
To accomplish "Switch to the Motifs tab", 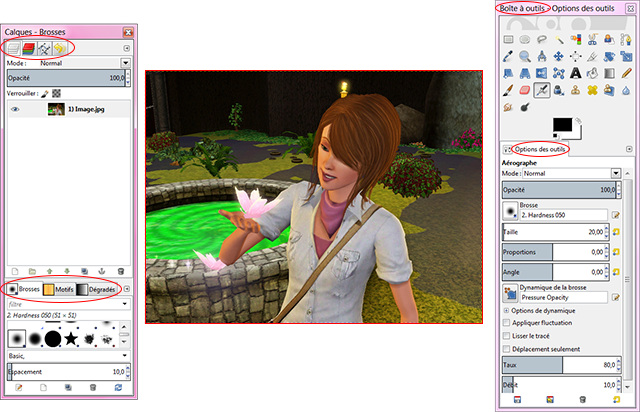I will [x=59, y=289].
